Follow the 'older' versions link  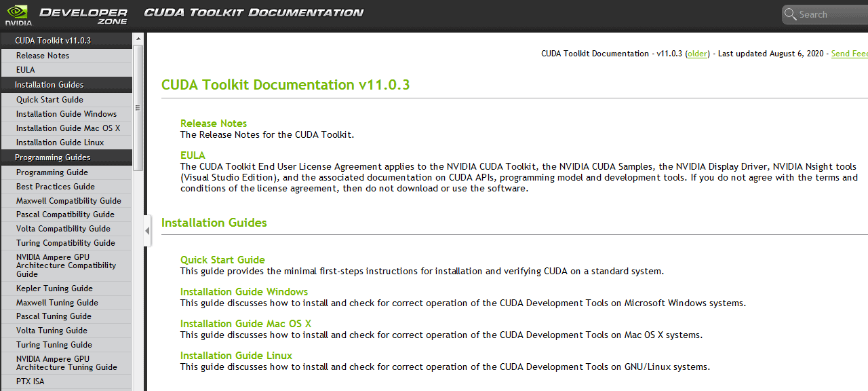[x=697, y=54]
